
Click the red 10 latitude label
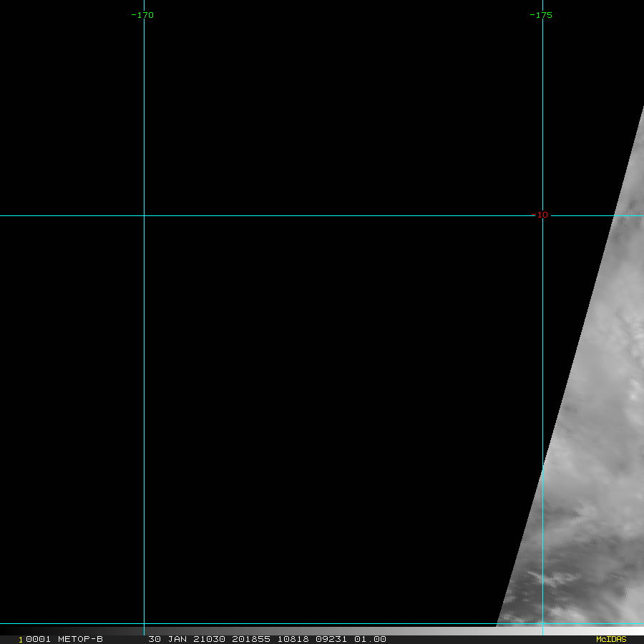(x=542, y=215)
